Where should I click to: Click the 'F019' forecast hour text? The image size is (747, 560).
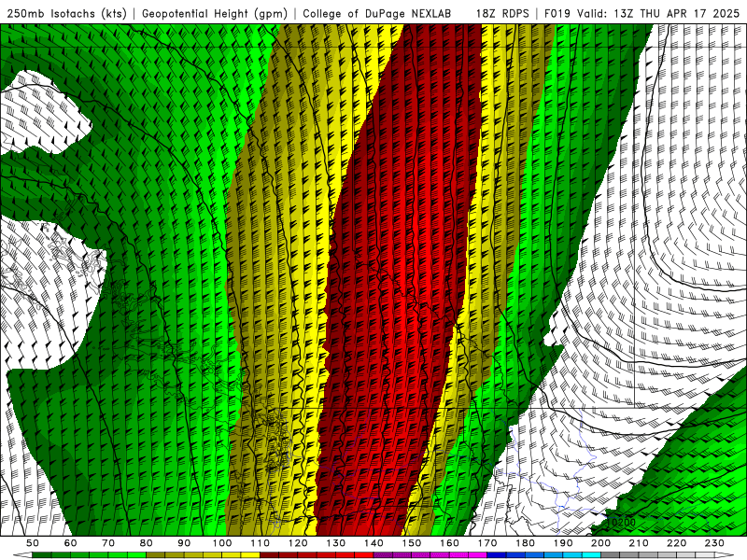[x=557, y=13]
